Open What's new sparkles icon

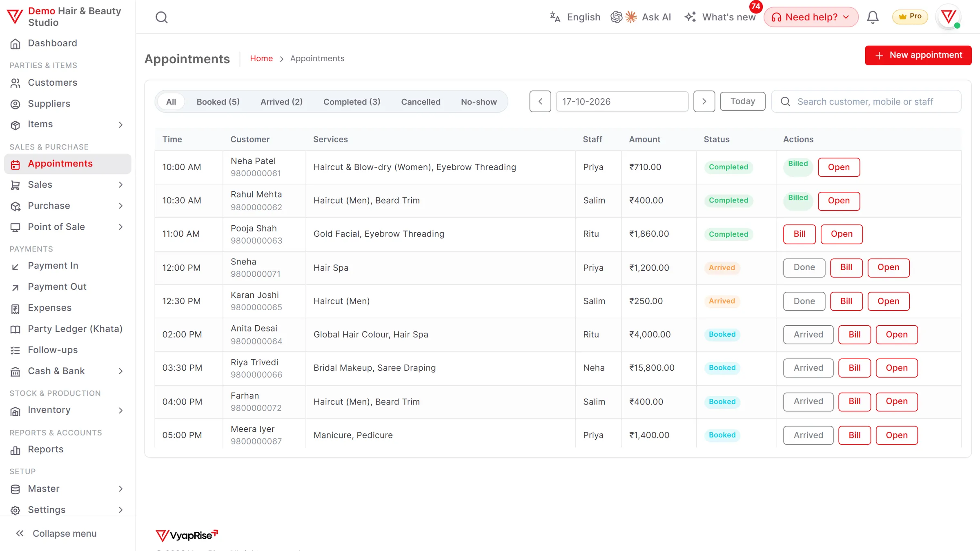click(x=690, y=17)
